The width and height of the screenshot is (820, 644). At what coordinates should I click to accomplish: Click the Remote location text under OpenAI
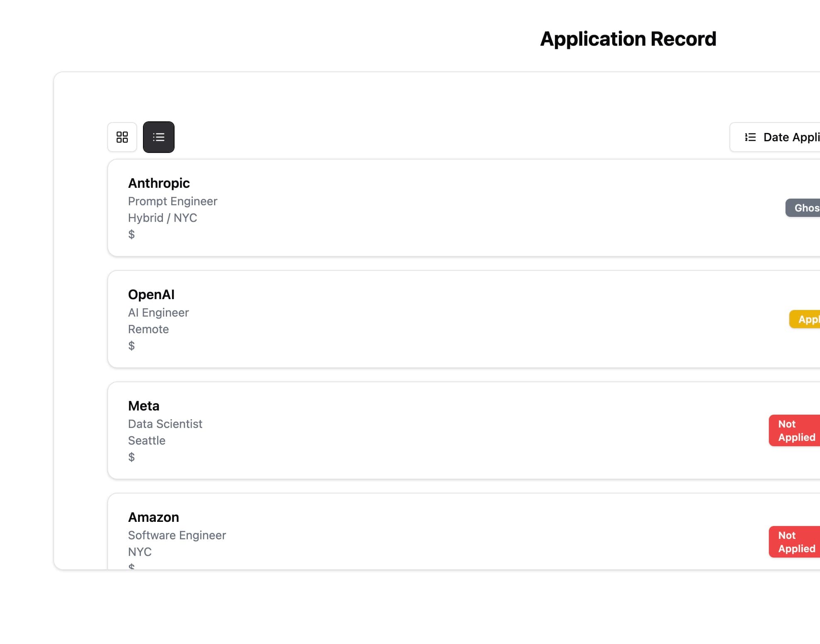148,329
